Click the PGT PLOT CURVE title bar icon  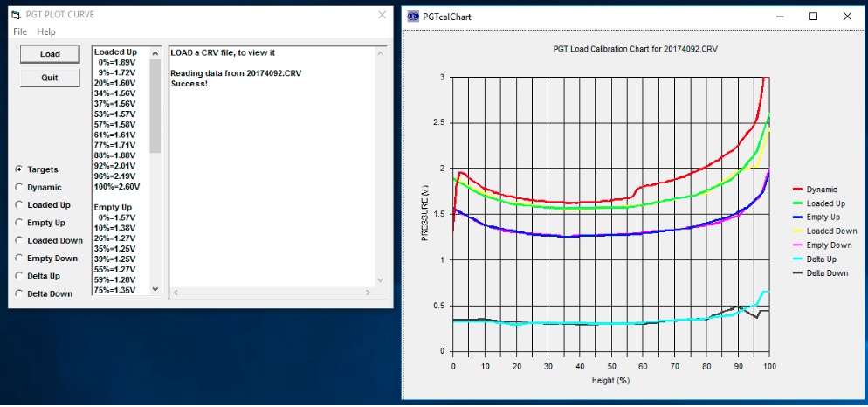tap(15, 15)
